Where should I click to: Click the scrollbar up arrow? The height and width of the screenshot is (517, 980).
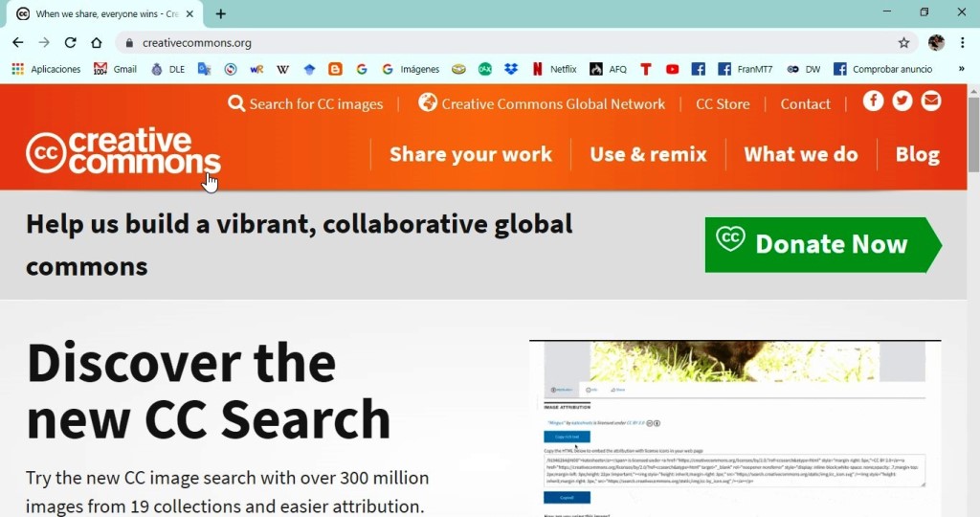(973, 91)
